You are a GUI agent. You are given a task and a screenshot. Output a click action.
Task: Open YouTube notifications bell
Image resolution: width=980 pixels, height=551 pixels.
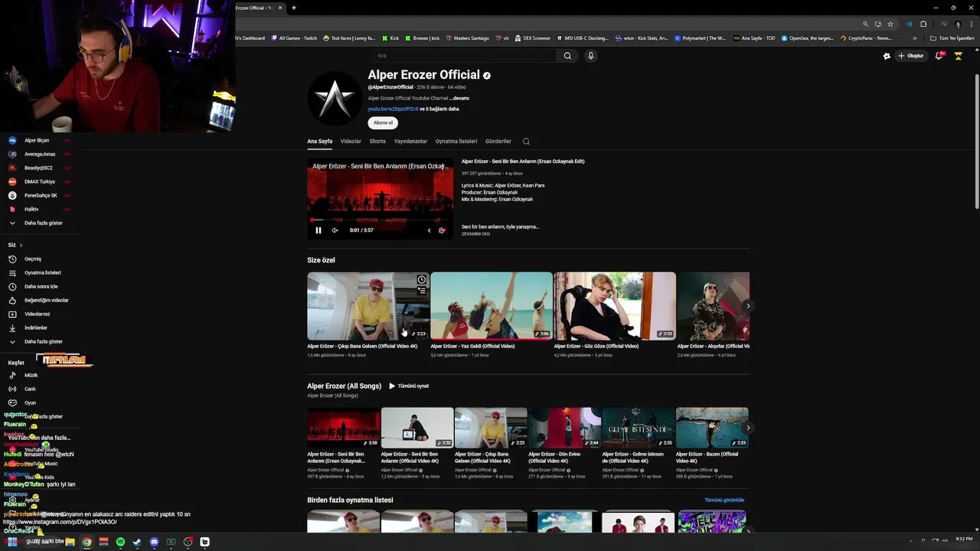click(x=939, y=56)
